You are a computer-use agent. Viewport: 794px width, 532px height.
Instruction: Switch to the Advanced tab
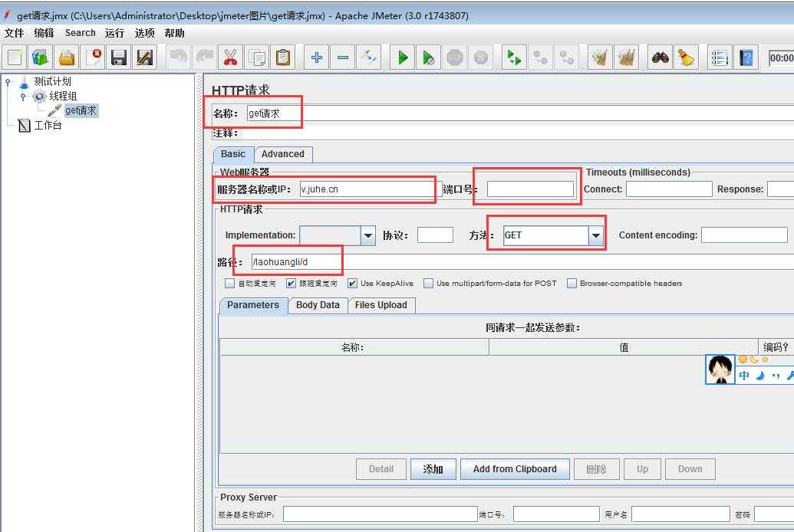[x=283, y=154]
